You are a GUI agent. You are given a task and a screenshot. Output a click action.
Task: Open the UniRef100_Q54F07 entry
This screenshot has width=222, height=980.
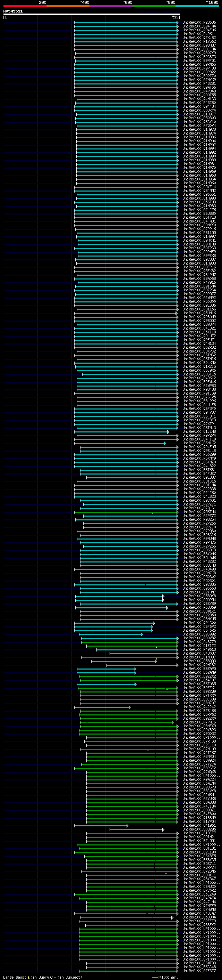coord(199,680)
